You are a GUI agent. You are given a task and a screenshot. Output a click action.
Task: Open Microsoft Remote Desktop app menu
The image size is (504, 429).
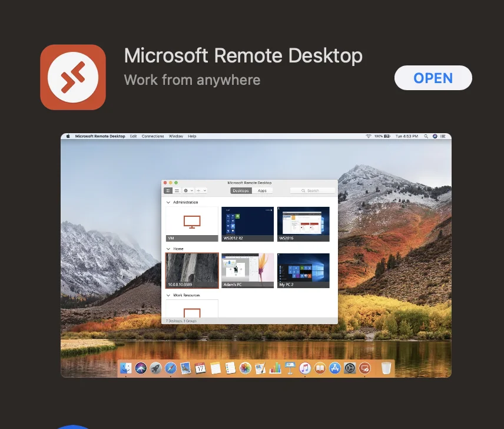pyautogui.click(x=100, y=136)
